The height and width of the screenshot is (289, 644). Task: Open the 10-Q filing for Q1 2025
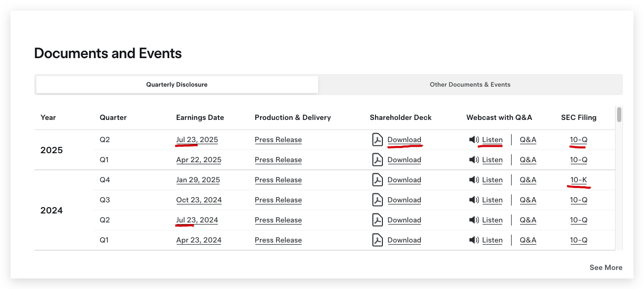[579, 160]
